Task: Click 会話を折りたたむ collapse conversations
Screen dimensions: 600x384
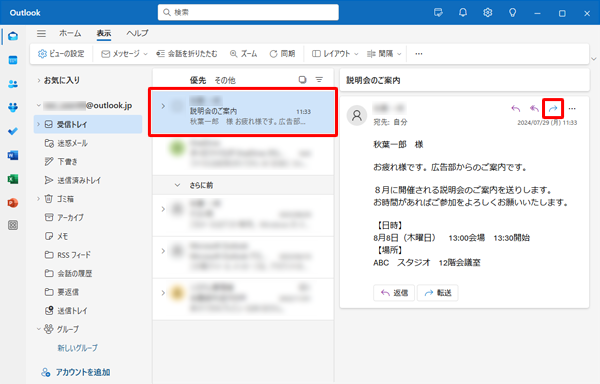Action: pyautogui.click(x=187, y=54)
